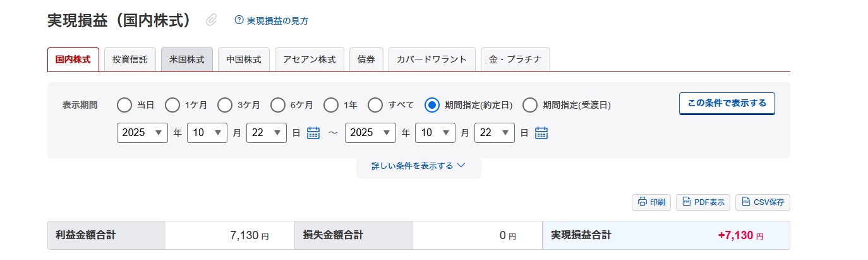Screen dimensions: 868x260
Task: Open the start year dropdown
Action: click(x=142, y=133)
